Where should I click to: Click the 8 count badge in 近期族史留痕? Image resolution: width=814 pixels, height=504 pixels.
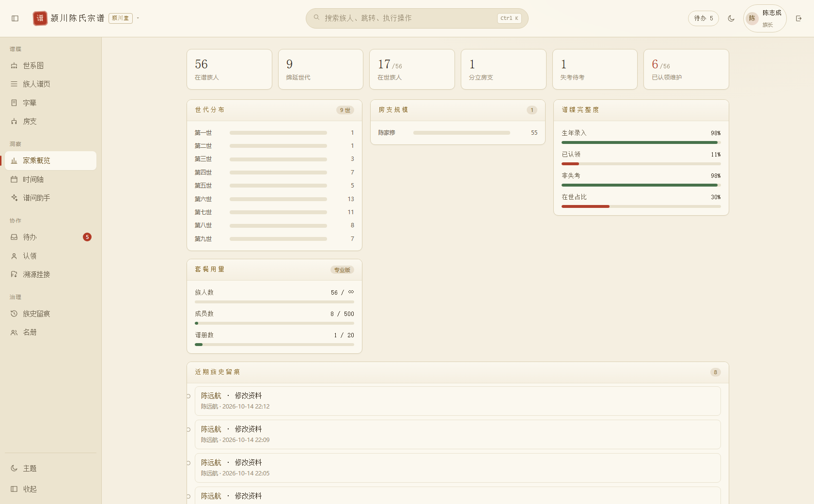[716, 372]
